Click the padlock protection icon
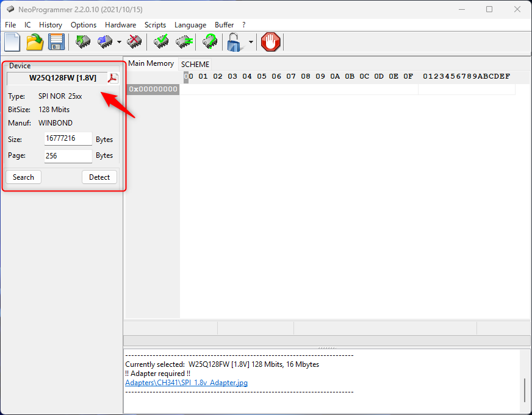Screen dimensions: 532x415 pyautogui.click(x=235, y=42)
